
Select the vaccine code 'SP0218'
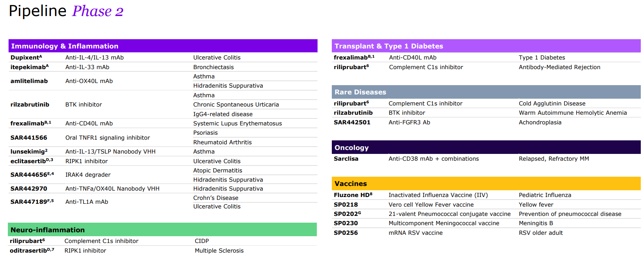click(x=346, y=204)
